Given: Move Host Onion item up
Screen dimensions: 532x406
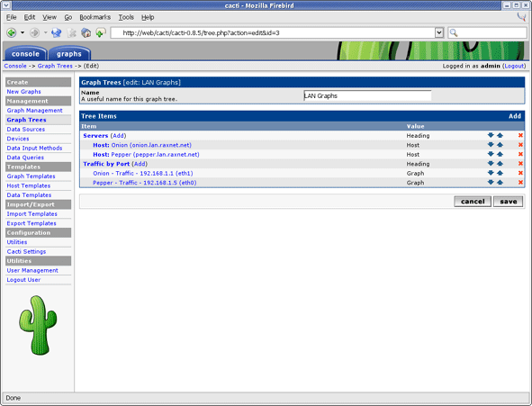Looking at the screenshot, I should (500, 145).
